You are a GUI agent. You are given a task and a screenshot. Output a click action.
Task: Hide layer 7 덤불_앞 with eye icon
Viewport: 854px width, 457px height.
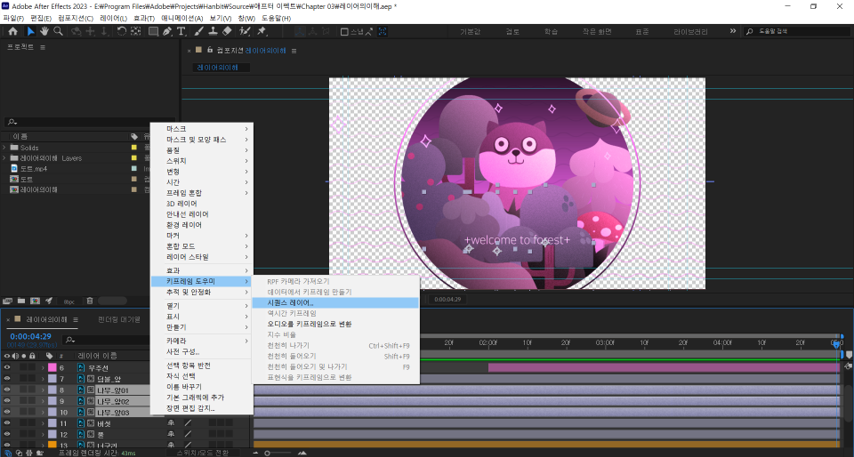click(x=7, y=379)
